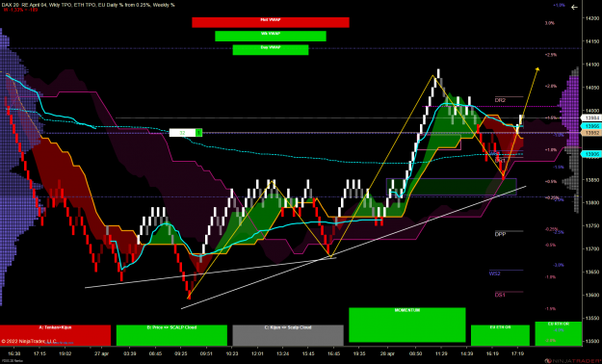Select the DR2 pivot level label
The image size is (602, 364).
500,100
